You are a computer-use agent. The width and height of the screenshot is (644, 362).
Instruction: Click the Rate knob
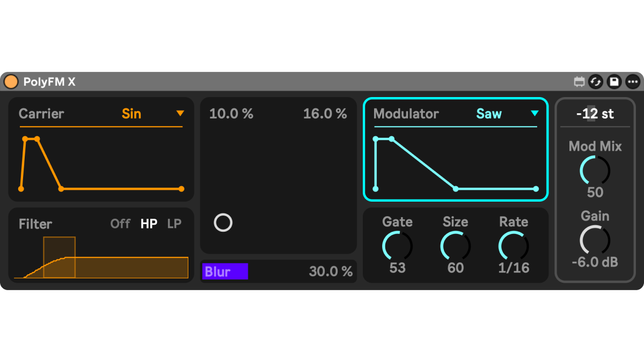(514, 246)
